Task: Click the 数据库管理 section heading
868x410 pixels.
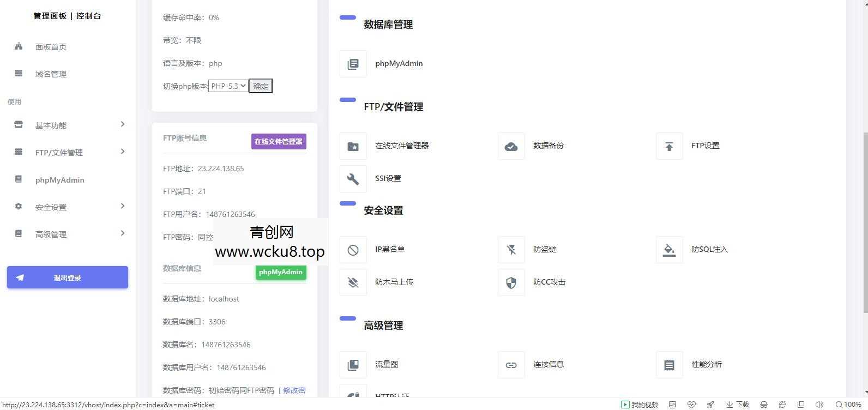Action: 388,25
